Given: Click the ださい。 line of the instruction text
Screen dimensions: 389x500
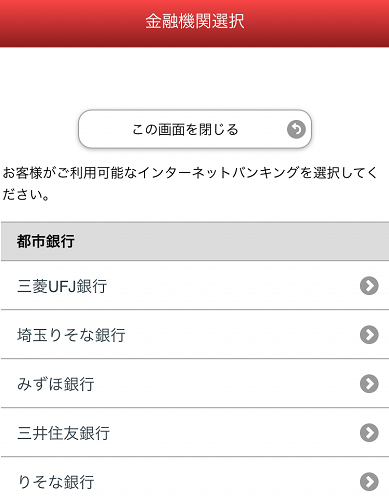Looking at the screenshot, I should [26, 195].
